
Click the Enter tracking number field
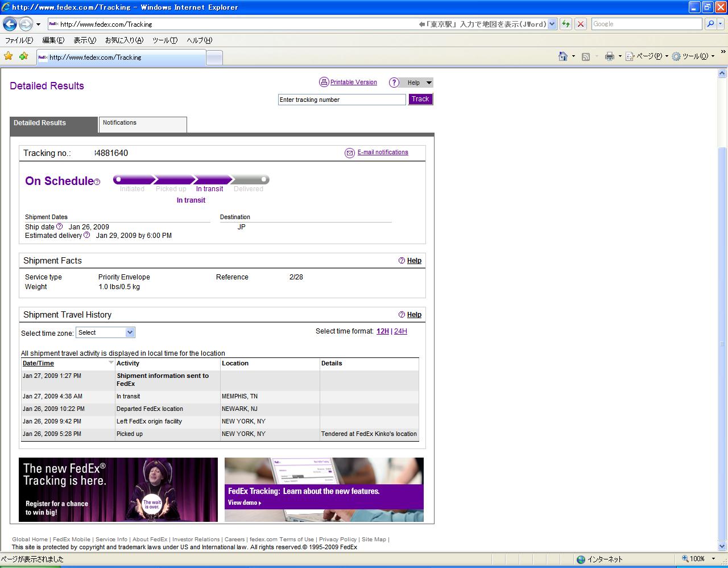[342, 100]
